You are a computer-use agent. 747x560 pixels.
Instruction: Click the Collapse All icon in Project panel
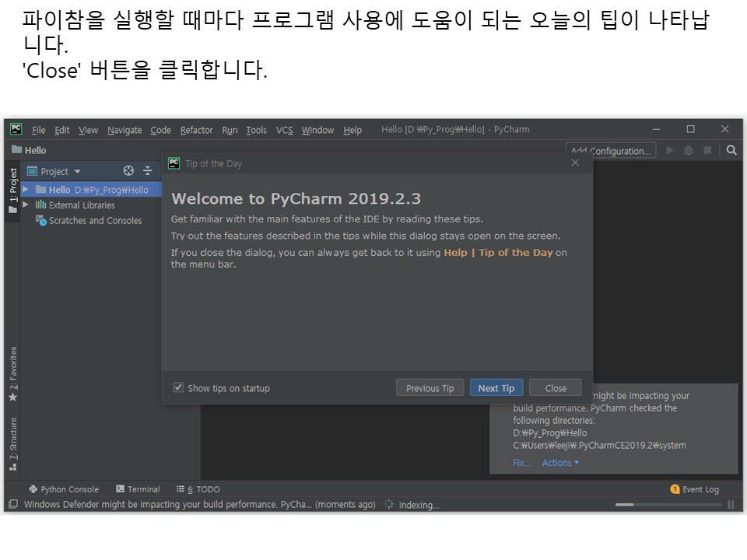point(147,171)
